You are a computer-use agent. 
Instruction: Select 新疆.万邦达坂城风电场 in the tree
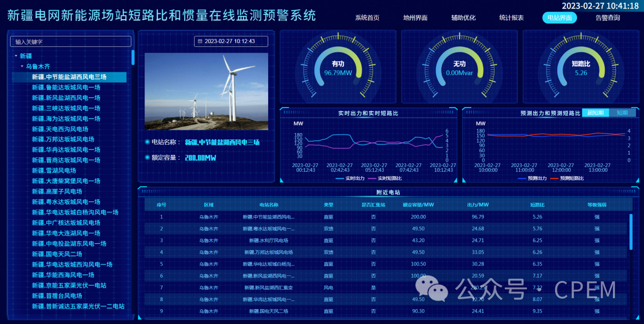coord(63,139)
